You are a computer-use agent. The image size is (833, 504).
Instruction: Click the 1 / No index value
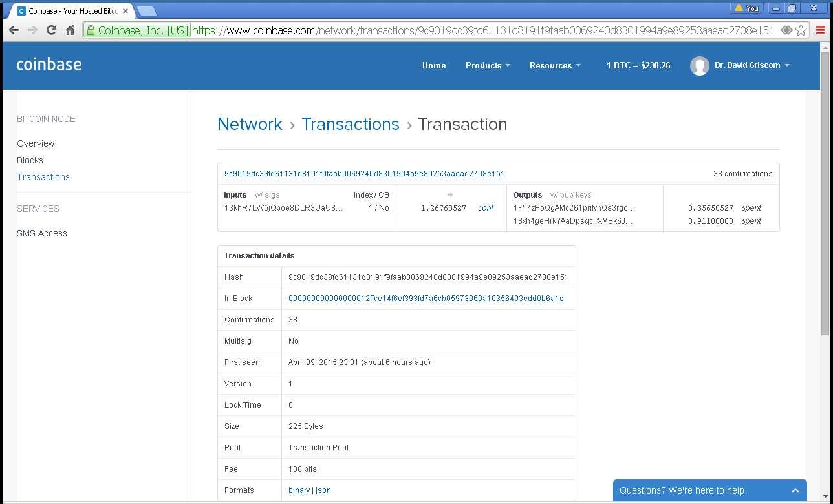(378, 208)
